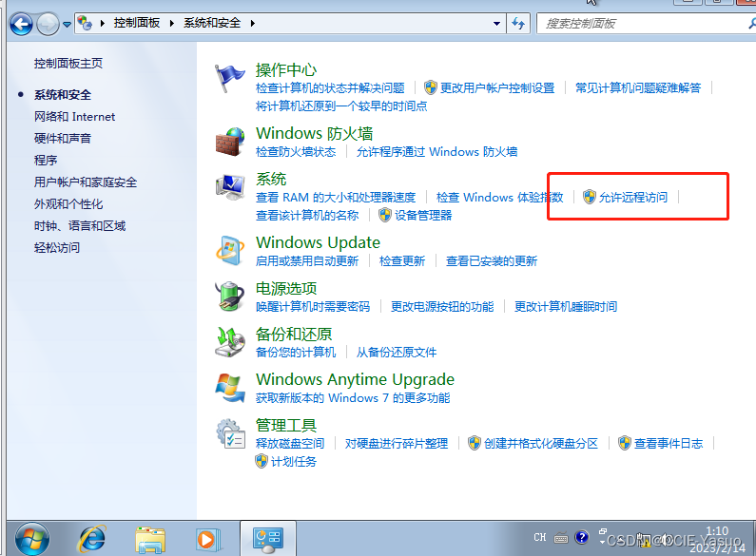This screenshot has width=756, height=556.
Task: Expand arrow after 控制面板 breadcrumb
Action: pos(171,23)
